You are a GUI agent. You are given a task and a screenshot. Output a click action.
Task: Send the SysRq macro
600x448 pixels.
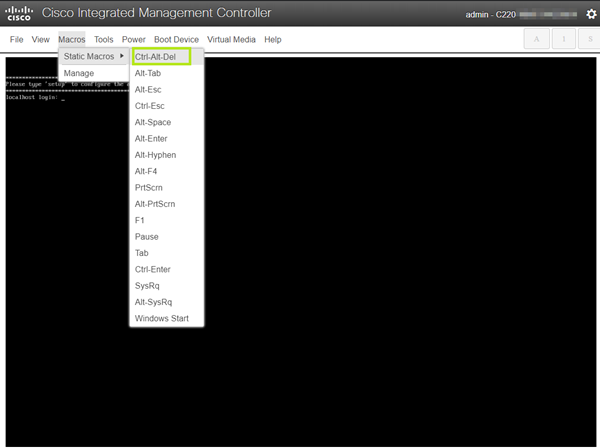point(167,286)
